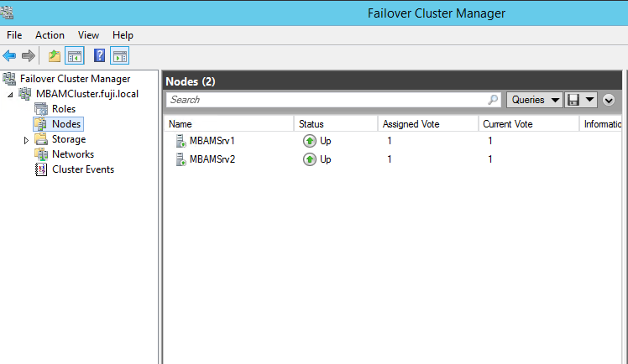Click inside the Search nodes field
The image size is (628, 364).
coord(327,100)
